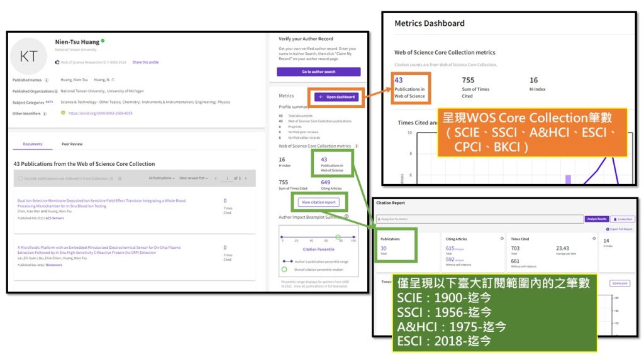Click the 592 without self-citations count
Screen dimensions: 644x362
point(450,260)
